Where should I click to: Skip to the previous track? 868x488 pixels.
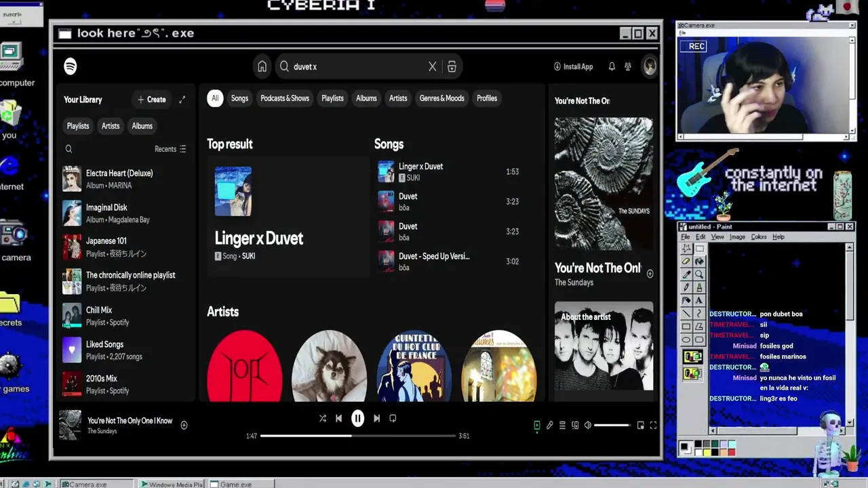coord(338,418)
